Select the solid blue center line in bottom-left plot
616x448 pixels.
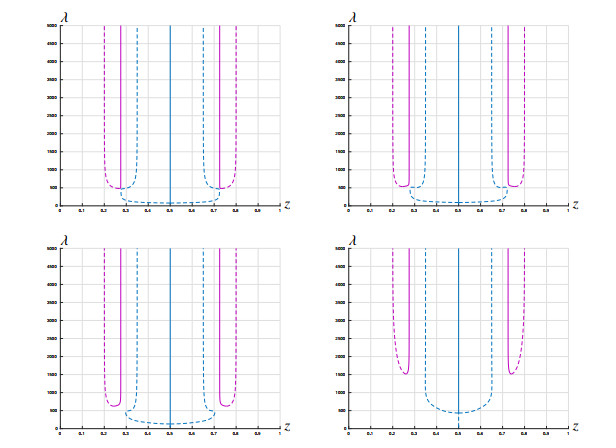pyautogui.click(x=170, y=330)
